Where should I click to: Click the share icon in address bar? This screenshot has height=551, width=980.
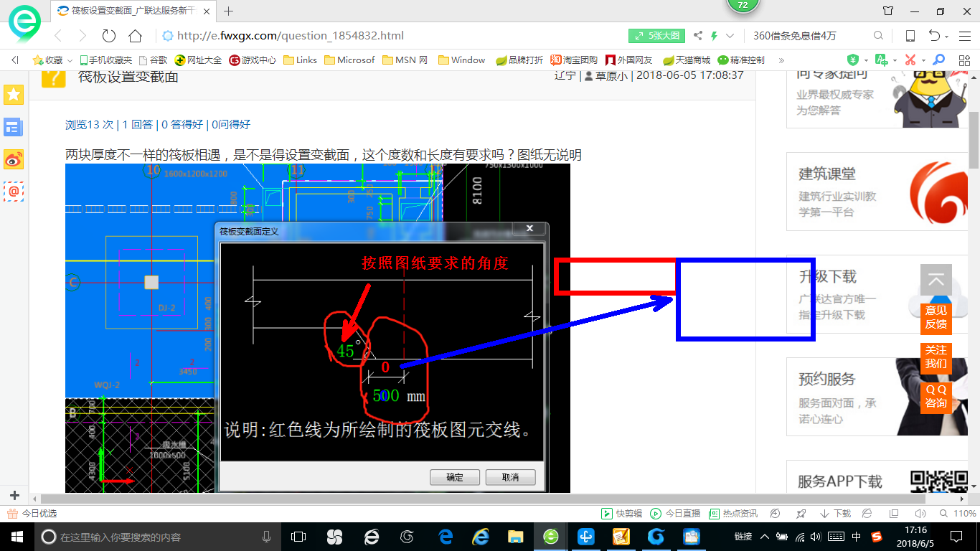698,36
